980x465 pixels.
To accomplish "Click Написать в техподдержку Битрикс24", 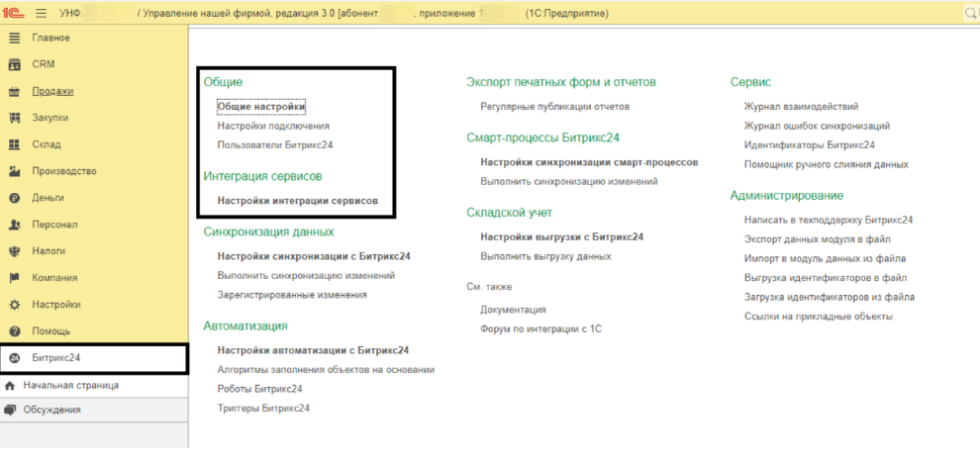I will [829, 221].
